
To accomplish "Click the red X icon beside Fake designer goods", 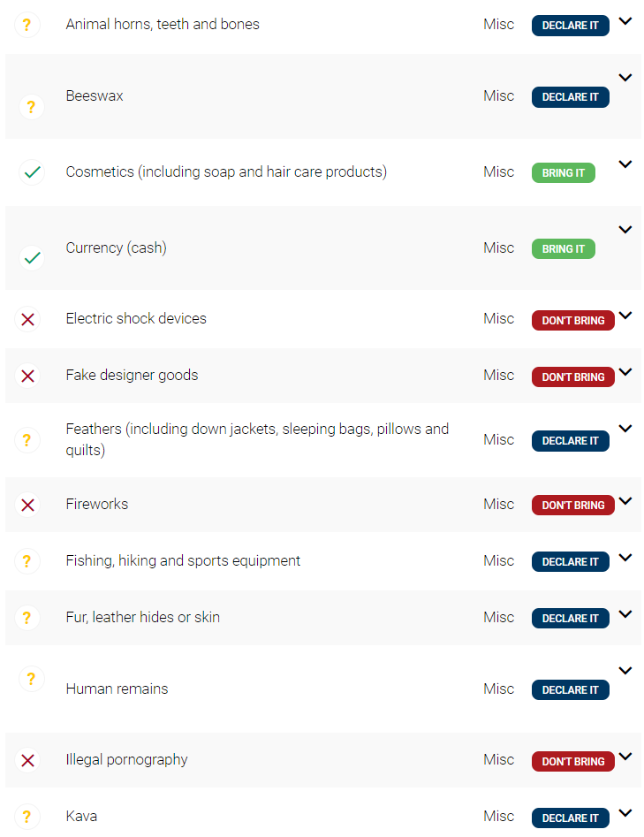I will [27, 376].
